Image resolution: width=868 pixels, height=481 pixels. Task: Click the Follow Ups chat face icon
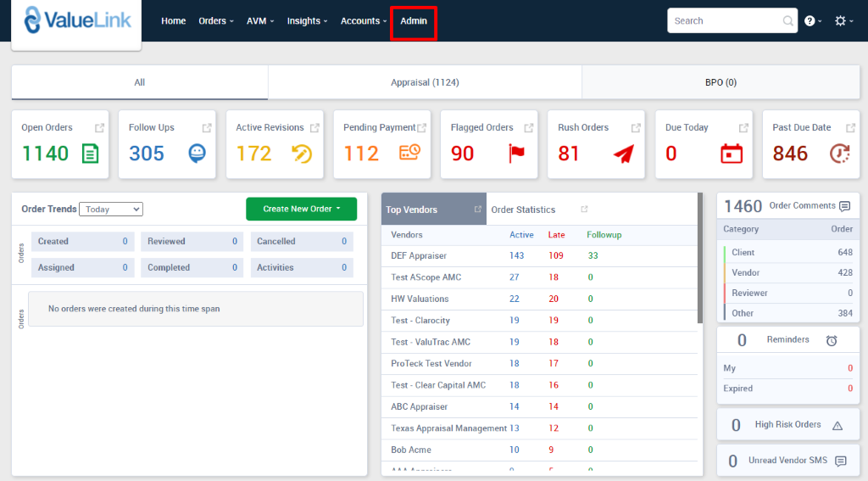[197, 153]
